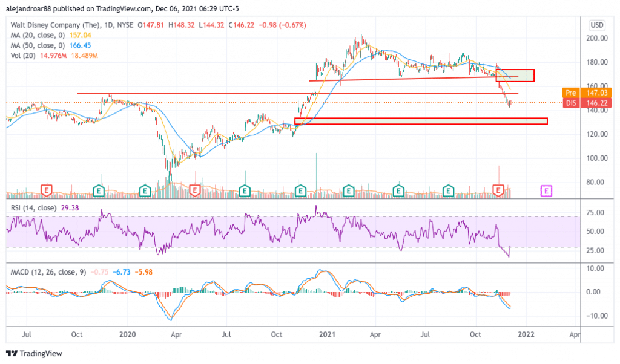
Task: Click the volume average value 18.489M
Action: [84, 56]
